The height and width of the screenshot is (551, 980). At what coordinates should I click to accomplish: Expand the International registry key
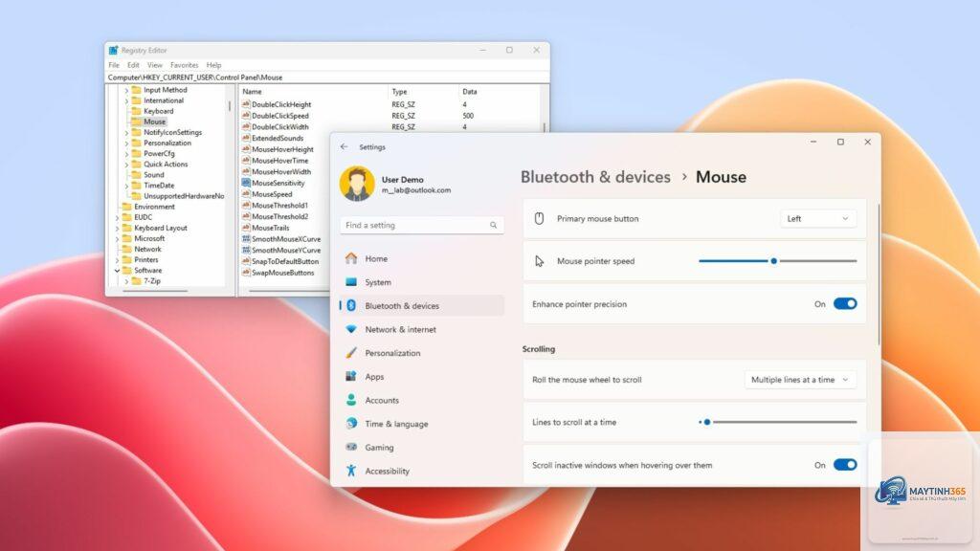pyautogui.click(x=126, y=100)
